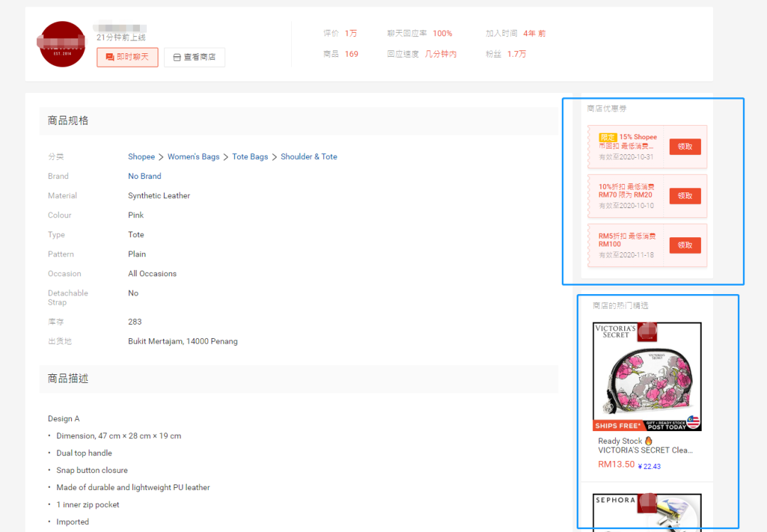This screenshot has height=532, width=767.
Task: Click the 评价 1万 ratings count
Action: 340,33
